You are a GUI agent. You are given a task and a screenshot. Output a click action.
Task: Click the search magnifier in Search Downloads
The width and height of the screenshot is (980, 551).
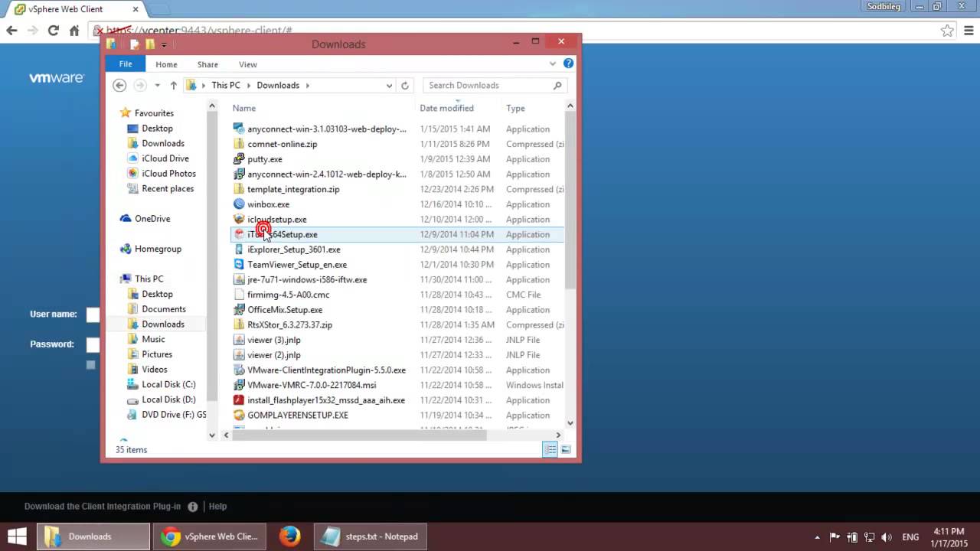[557, 86]
